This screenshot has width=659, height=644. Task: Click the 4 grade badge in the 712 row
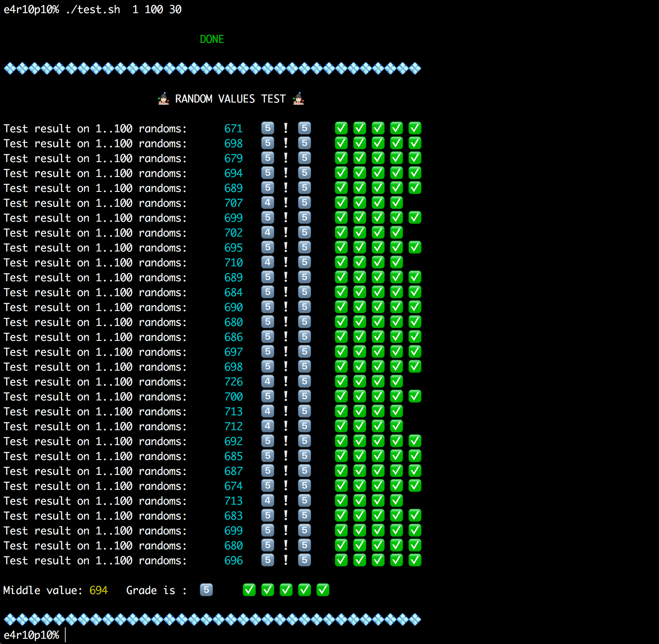(x=268, y=426)
